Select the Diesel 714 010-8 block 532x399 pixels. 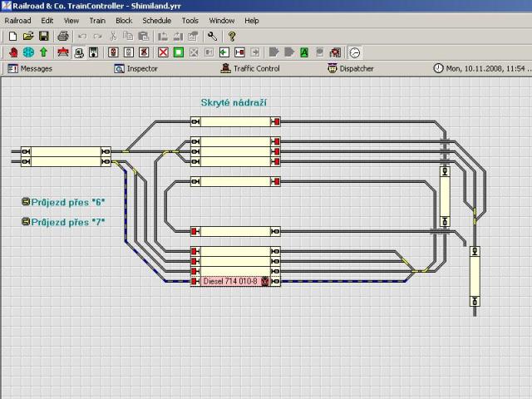point(235,281)
